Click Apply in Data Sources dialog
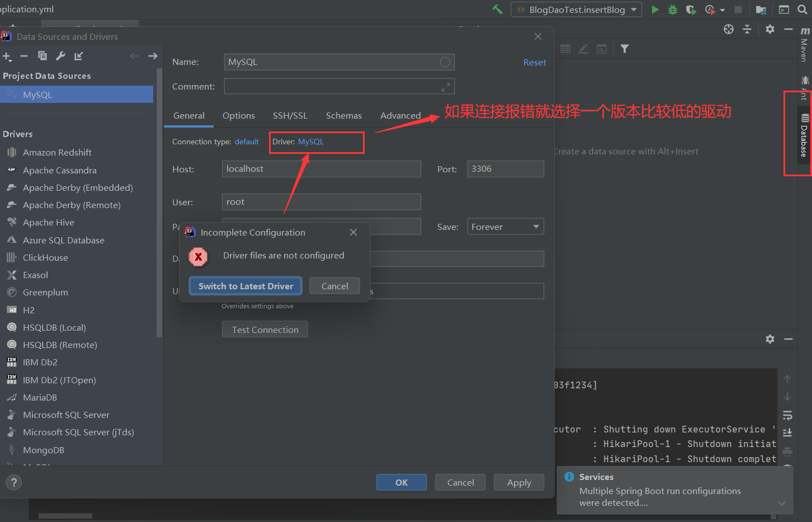 [519, 482]
